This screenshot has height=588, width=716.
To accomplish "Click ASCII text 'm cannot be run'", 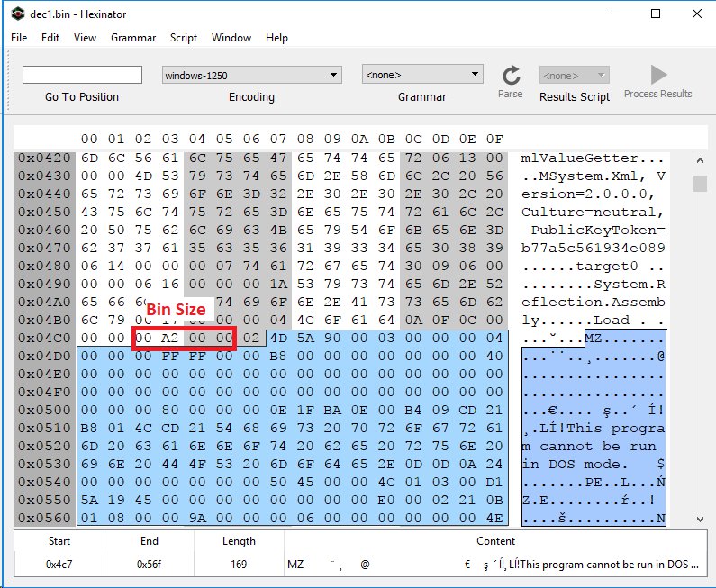I will tap(589, 446).
